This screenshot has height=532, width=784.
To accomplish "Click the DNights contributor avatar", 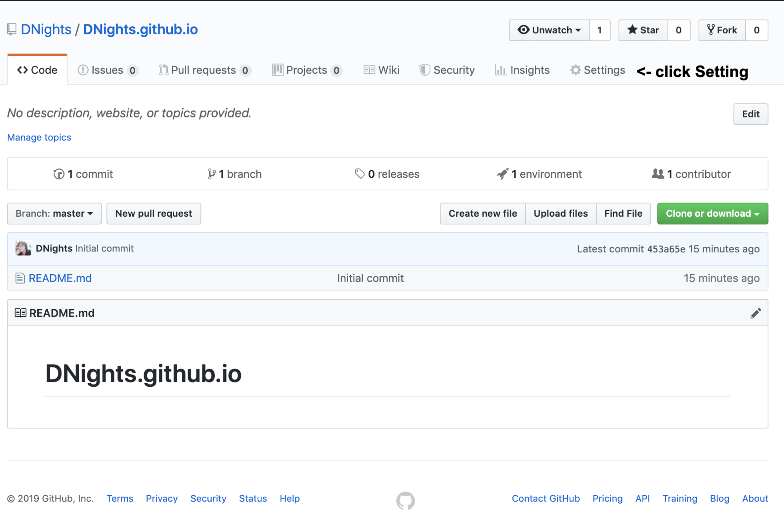I will click(x=23, y=248).
